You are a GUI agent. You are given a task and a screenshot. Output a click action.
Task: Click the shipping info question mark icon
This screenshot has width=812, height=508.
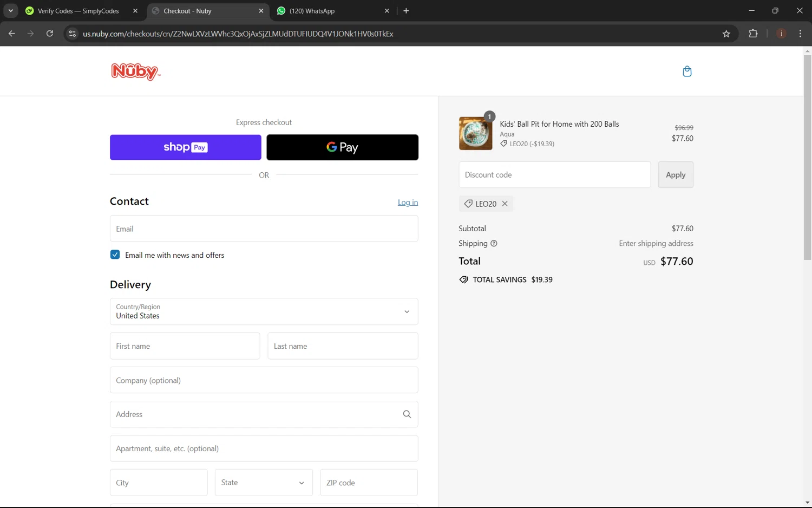pos(494,244)
